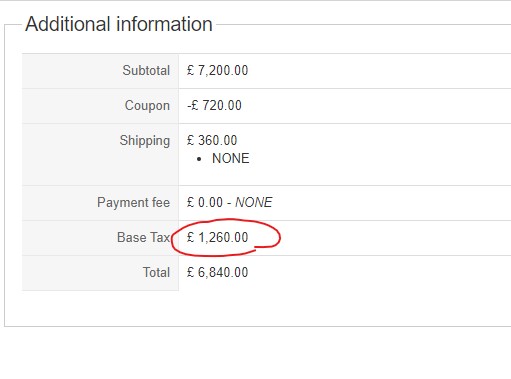The width and height of the screenshot is (511, 379).
Task: Select the Coupon label
Action: [147, 106]
